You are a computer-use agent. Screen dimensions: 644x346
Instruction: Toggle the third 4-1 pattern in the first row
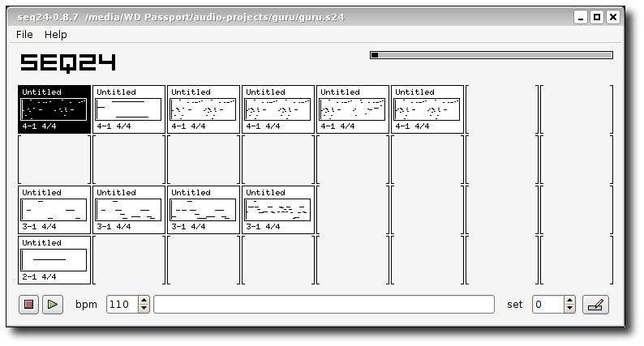204,109
